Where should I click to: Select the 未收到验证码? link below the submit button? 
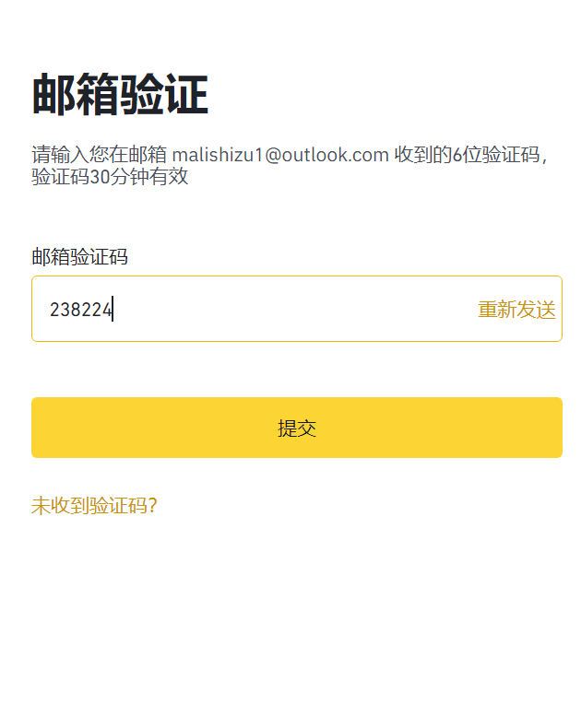pos(94,505)
